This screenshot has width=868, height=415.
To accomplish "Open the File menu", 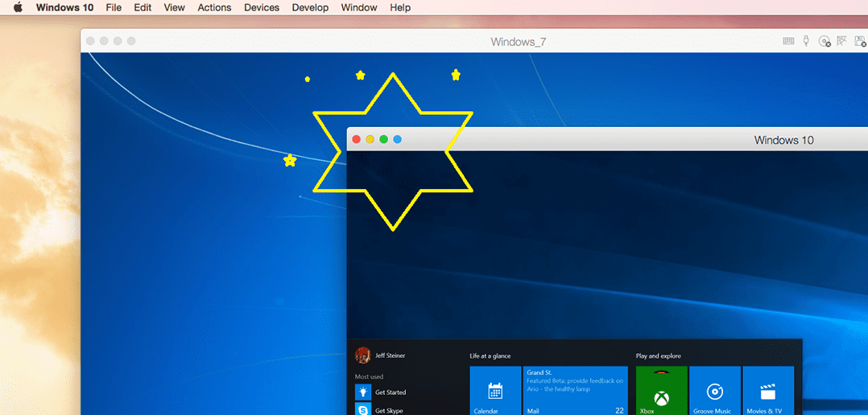I will 114,8.
